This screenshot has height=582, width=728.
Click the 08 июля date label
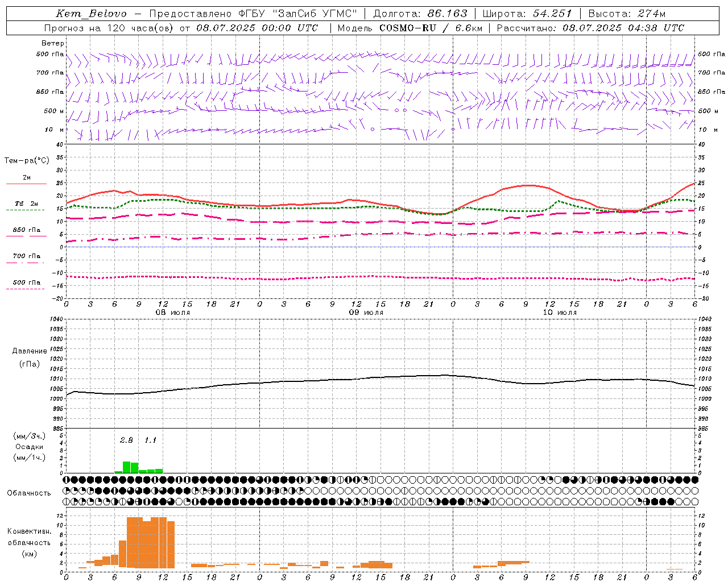coord(173,313)
